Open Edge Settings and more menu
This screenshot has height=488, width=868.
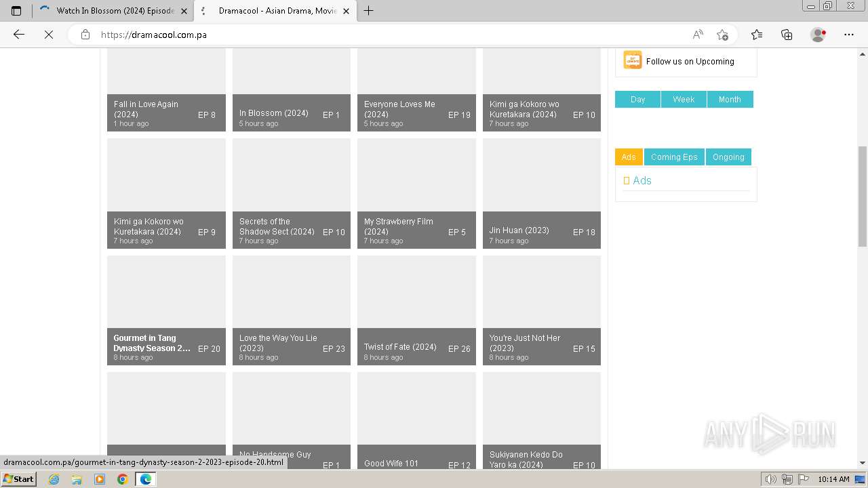[x=849, y=35]
